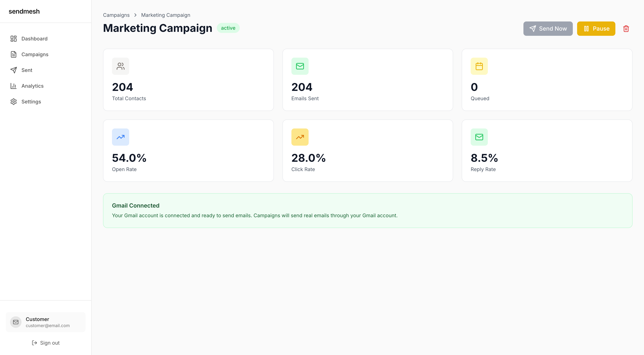Navigate to Analytics
Screen dimensions: 644x355
coord(32,86)
